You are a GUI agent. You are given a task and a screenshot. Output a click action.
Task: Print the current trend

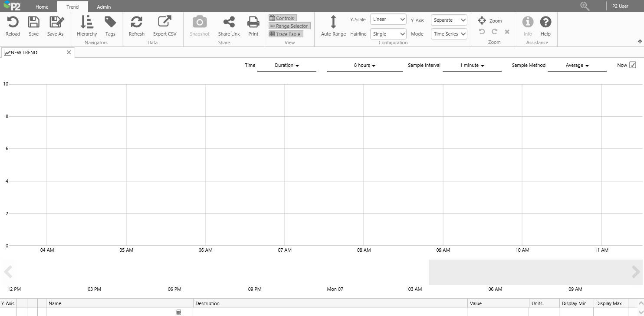[x=253, y=22]
